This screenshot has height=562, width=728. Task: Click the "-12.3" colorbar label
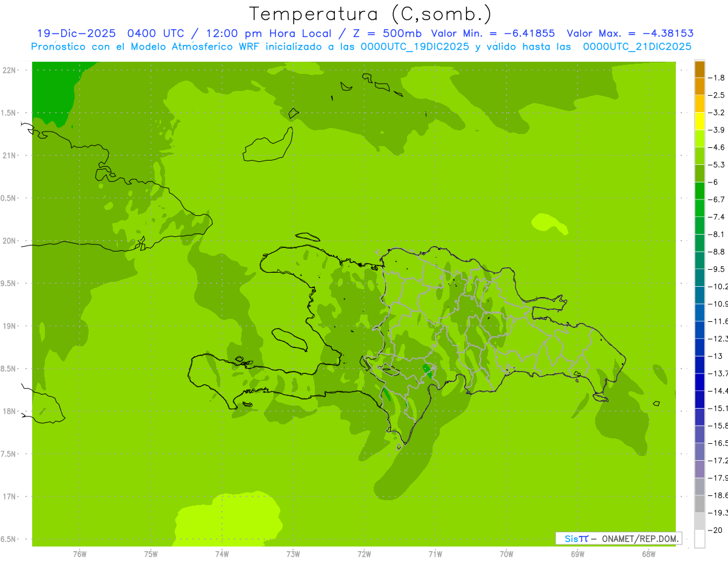tap(719, 338)
